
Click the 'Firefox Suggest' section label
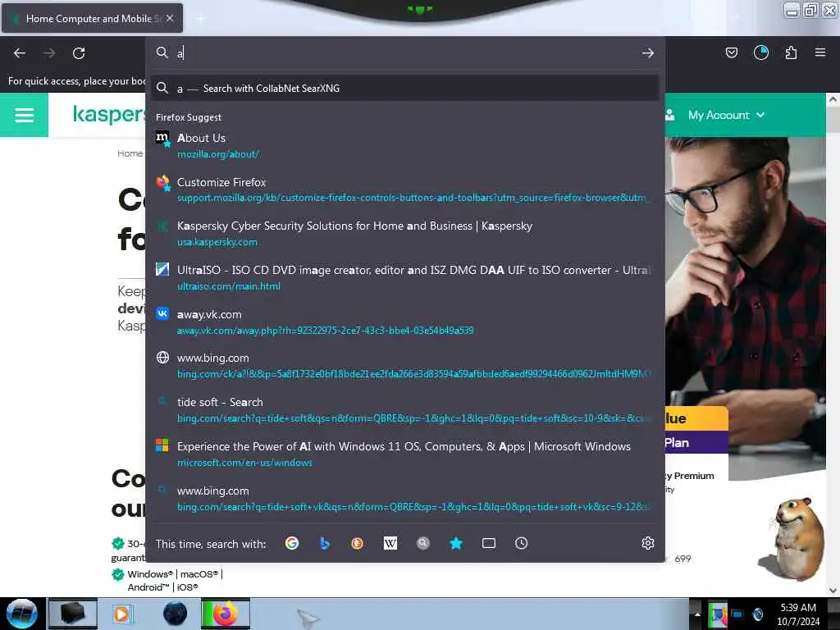189,117
